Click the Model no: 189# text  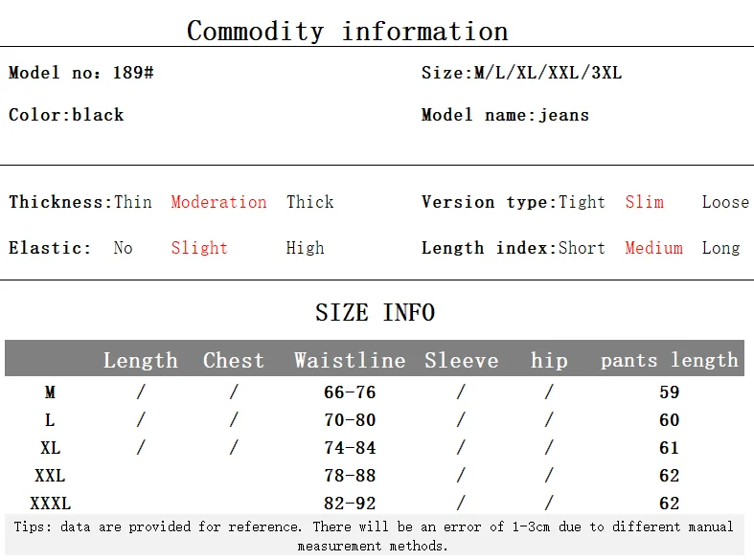[81, 73]
